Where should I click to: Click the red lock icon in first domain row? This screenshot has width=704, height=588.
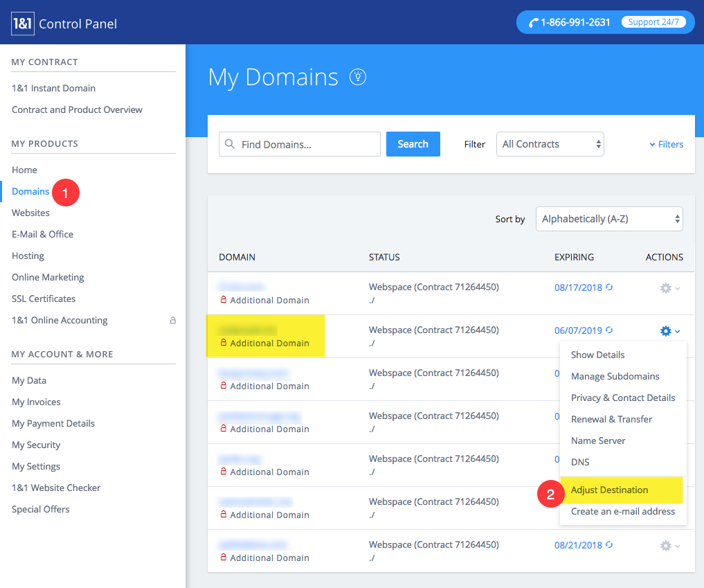[x=223, y=299]
